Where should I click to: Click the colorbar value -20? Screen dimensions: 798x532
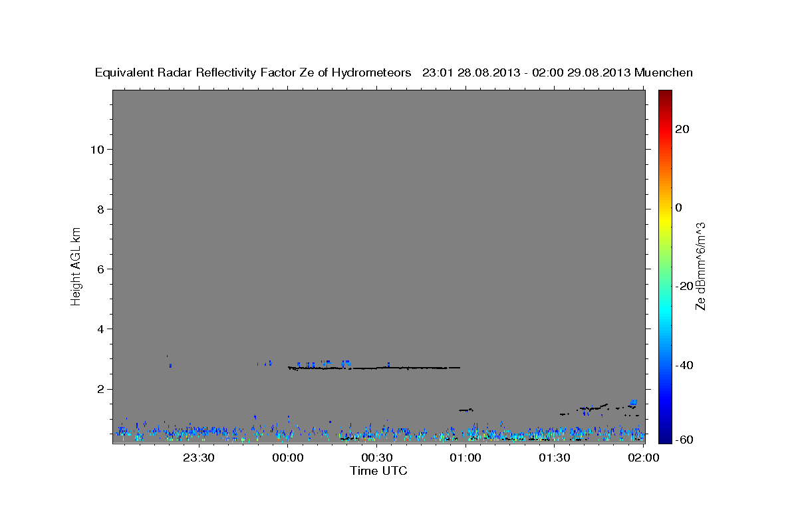[684, 286]
